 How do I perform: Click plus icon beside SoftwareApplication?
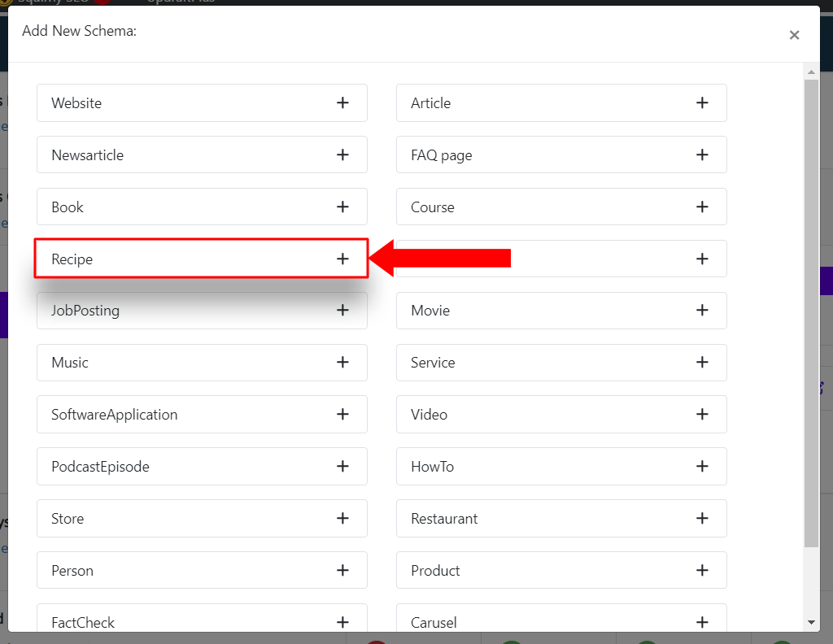tap(342, 414)
